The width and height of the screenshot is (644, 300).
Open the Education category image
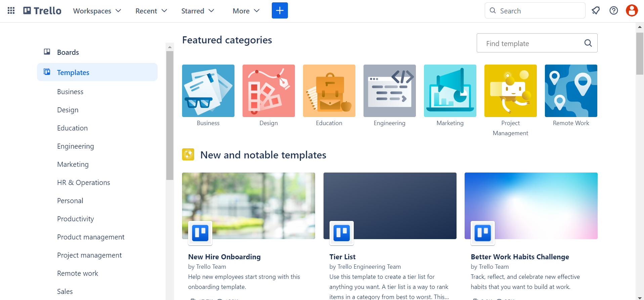click(x=329, y=91)
